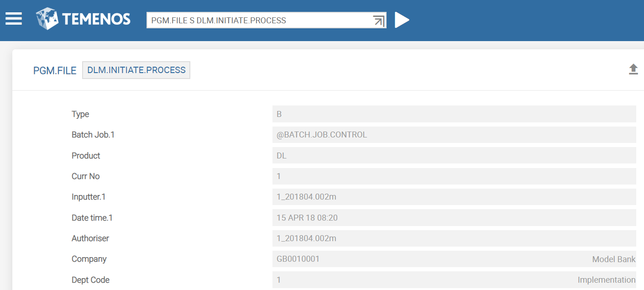Screen dimensions: 644x290
Task: Select the Type field value B
Action: (454, 114)
